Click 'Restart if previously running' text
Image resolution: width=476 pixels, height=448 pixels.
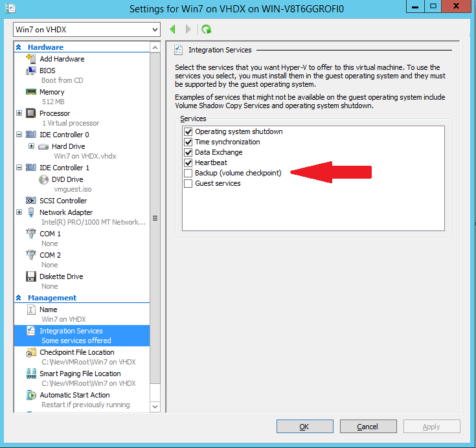click(x=85, y=405)
